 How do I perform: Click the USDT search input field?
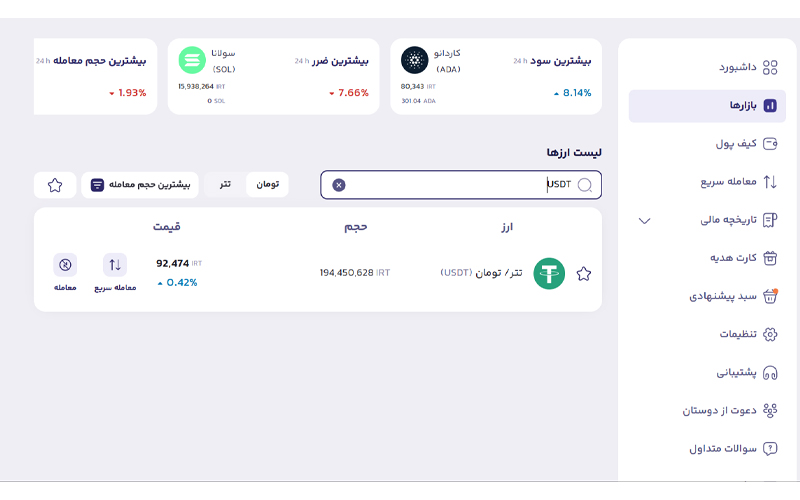click(x=460, y=185)
